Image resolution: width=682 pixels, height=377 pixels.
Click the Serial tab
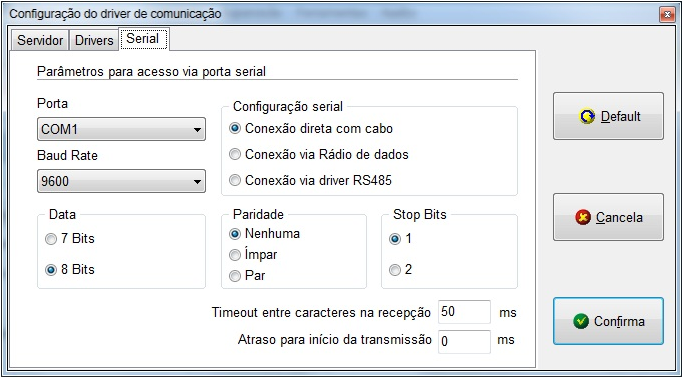pos(144,39)
